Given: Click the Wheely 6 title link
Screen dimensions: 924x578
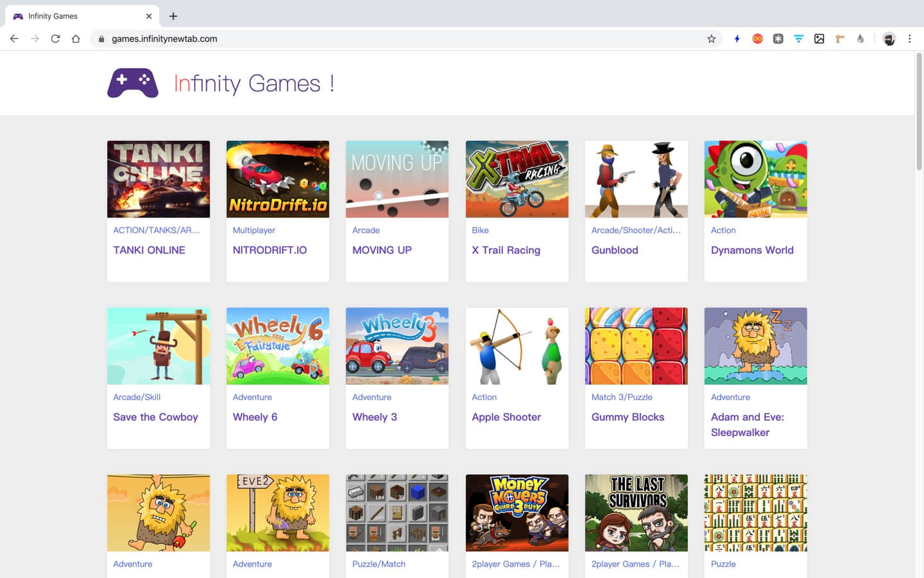Looking at the screenshot, I should 255,417.
